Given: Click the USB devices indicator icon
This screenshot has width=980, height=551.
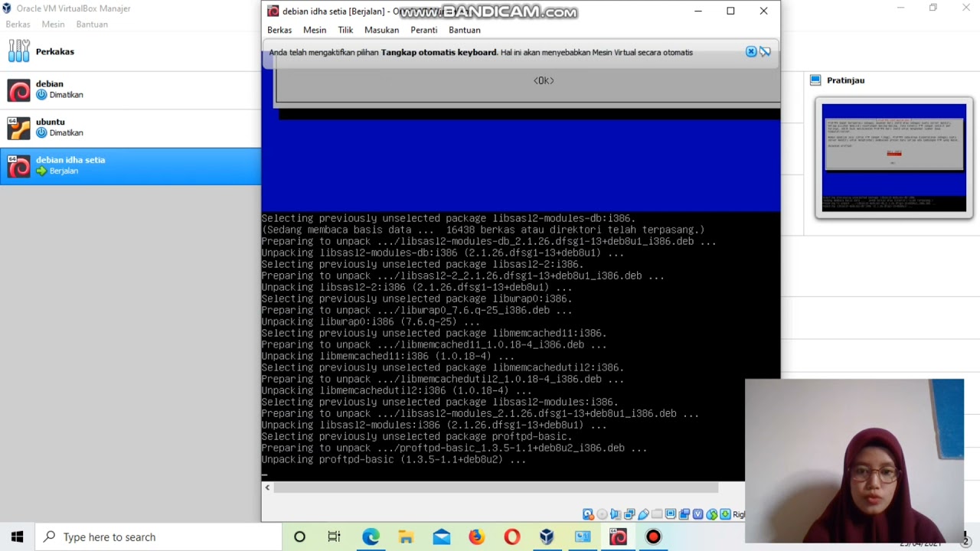Looking at the screenshot, I should click(x=643, y=514).
